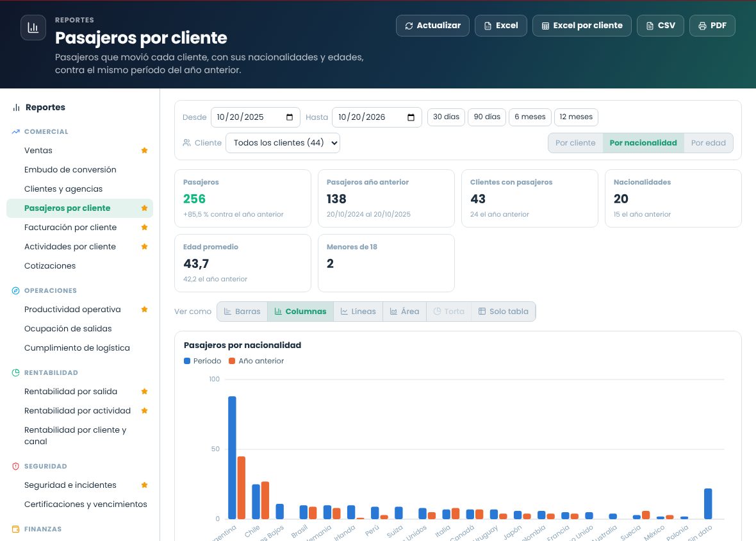Click the Rentabilidad pie icon

[16, 372]
